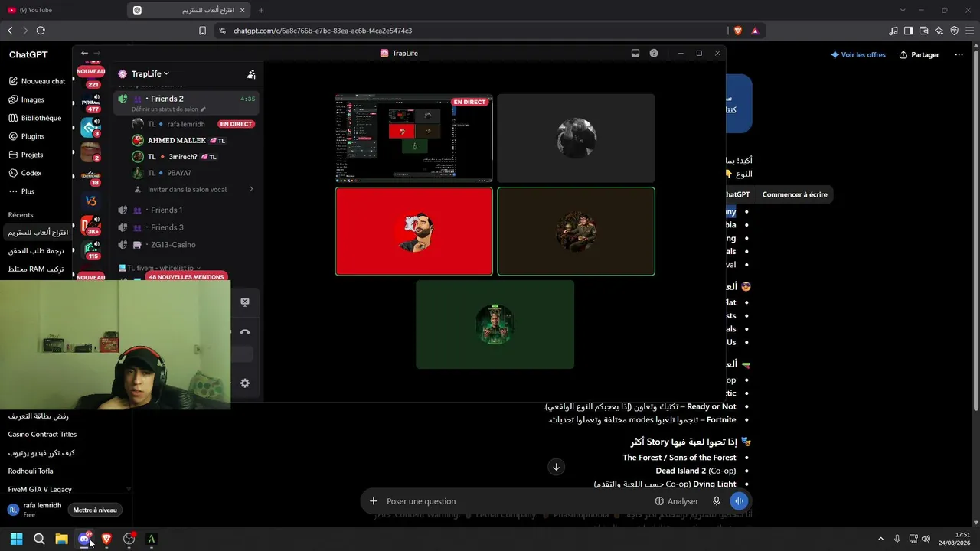Switch to the YouTube browser tab
The height and width of the screenshot is (551, 980).
click(x=61, y=10)
